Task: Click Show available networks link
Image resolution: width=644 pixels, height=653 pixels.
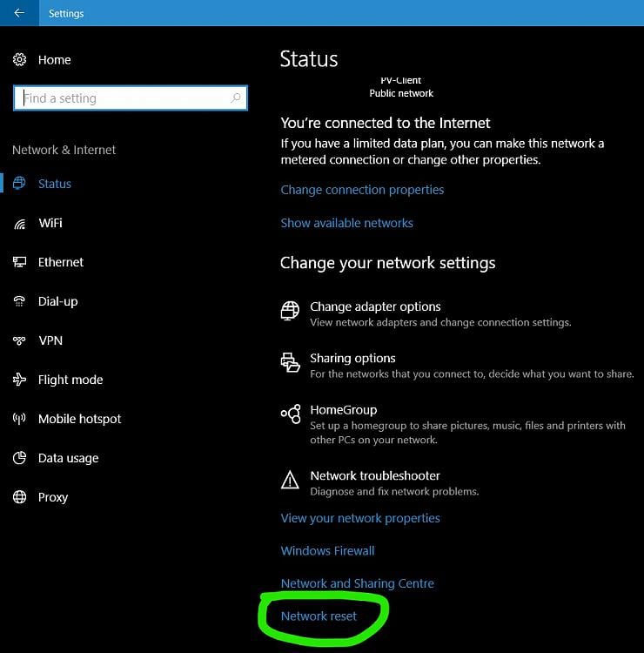Action: [346, 223]
